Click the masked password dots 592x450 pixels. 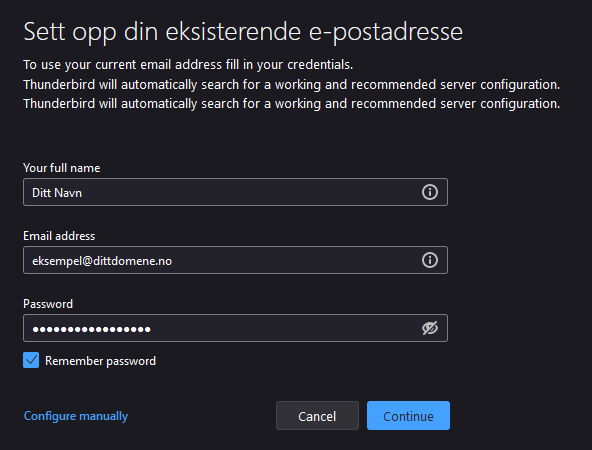[x=92, y=329]
